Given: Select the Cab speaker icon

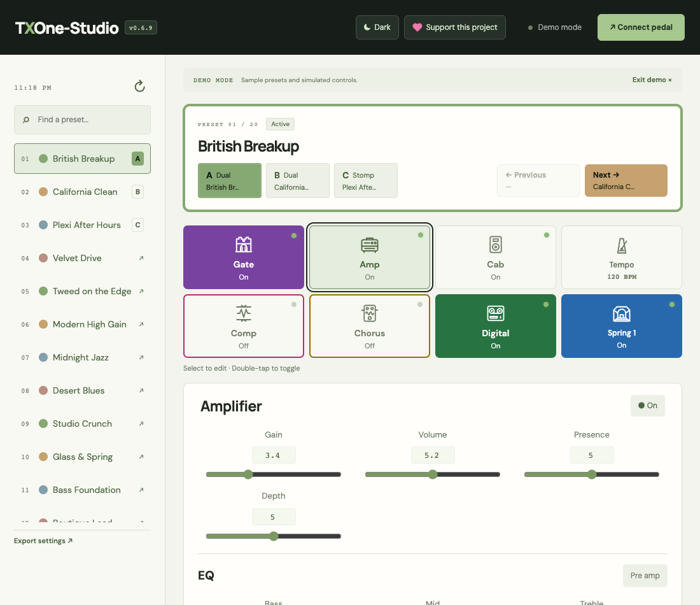Looking at the screenshot, I should coord(496,245).
